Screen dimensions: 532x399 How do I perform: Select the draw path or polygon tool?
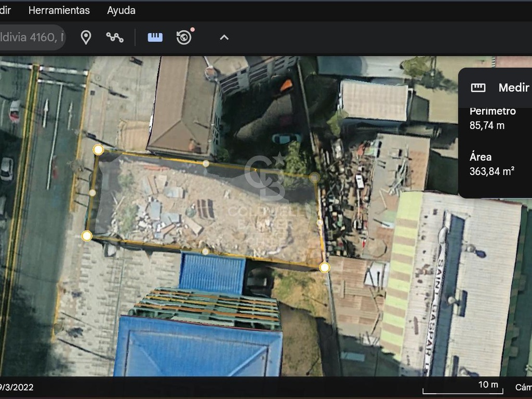point(115,37)
